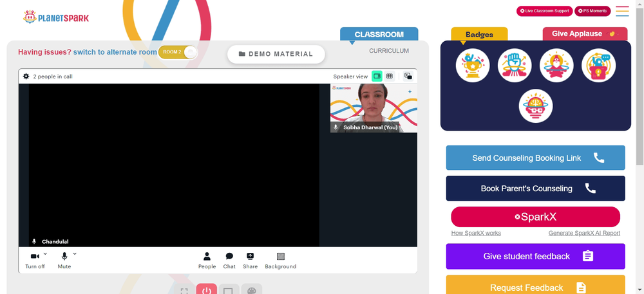
Task: Award the raised fist badge
Action: pos(515,66)
